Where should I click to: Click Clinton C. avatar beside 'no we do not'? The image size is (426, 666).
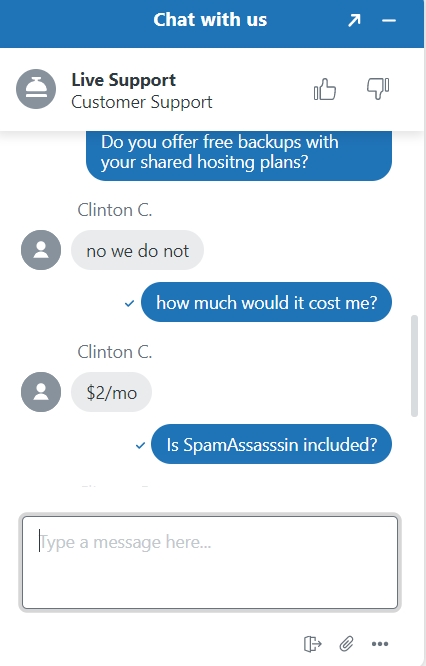pos(41,250)
